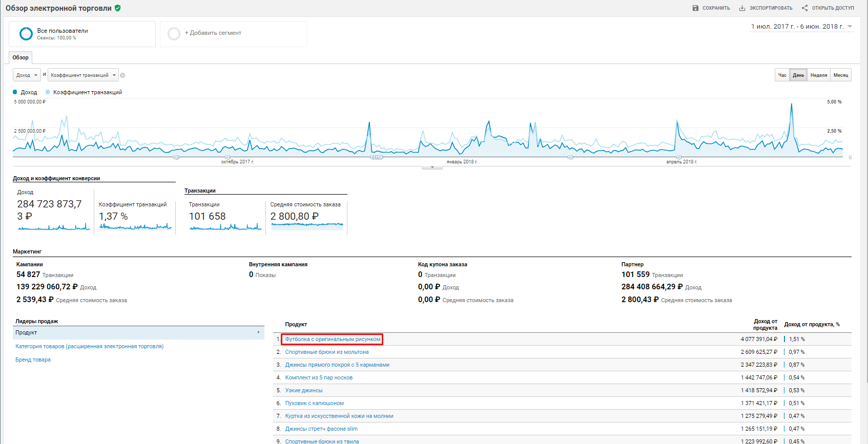Click the annotation marker at the April 2018 label
Screen dimensions: 868x444
click(679, 157)
